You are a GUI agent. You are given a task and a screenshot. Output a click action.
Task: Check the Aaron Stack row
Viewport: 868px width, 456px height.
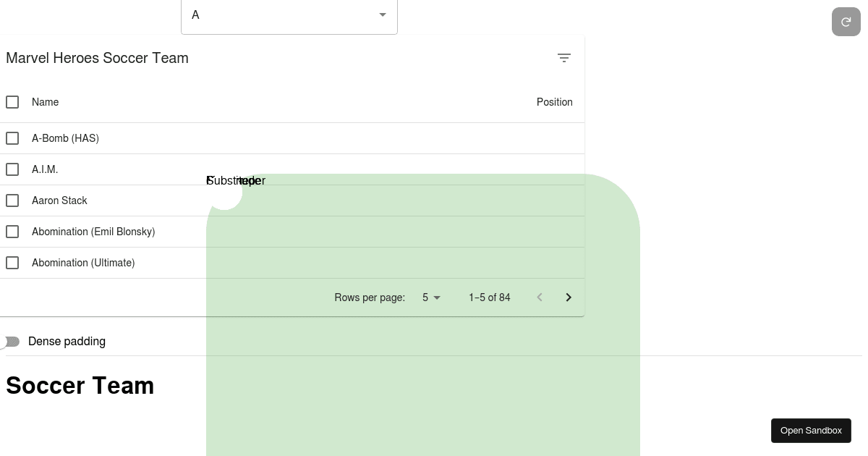[x=12, y=200]
